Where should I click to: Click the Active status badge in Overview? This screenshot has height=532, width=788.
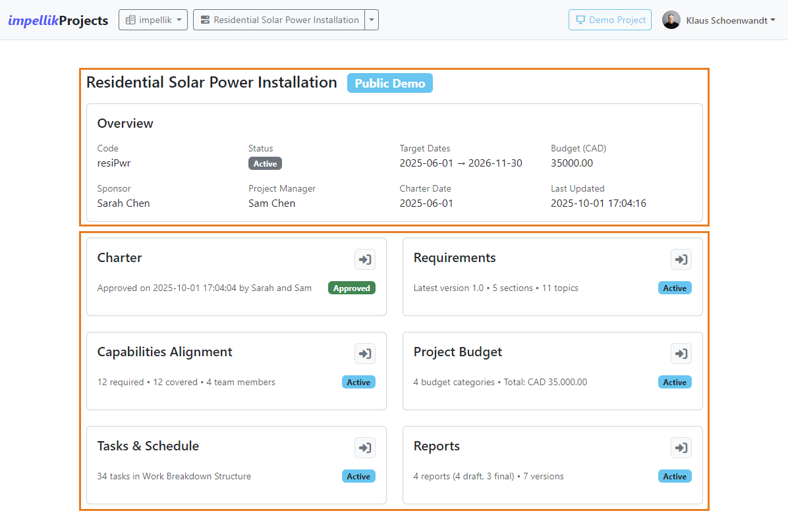point(265,164)
